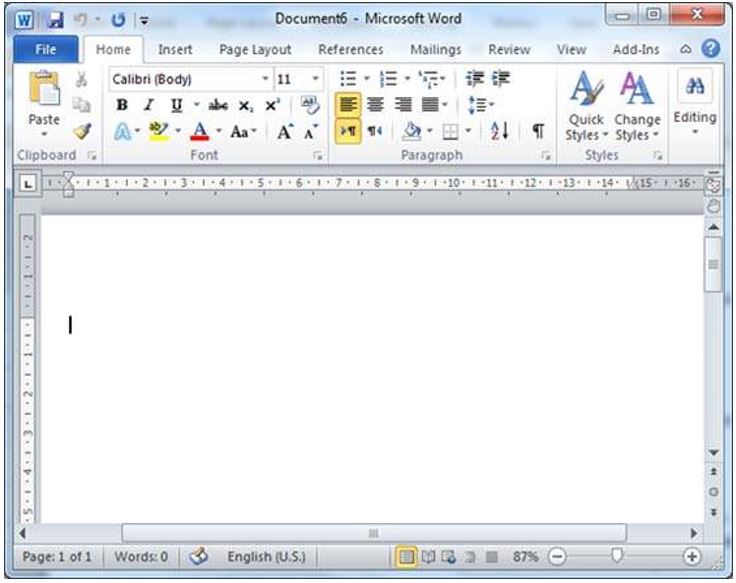Click the Change Styles button

(x=637, y=106)
